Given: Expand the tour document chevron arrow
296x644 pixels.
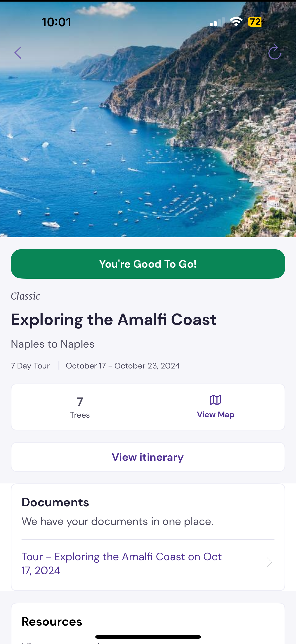Looking at the screenshot, I should [269, 562].
